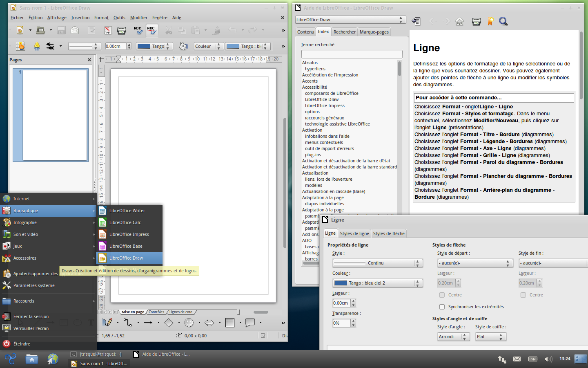Click the line color swatch in toolbar
Viewport: 588px width, 368px height.
pos(144,46)
